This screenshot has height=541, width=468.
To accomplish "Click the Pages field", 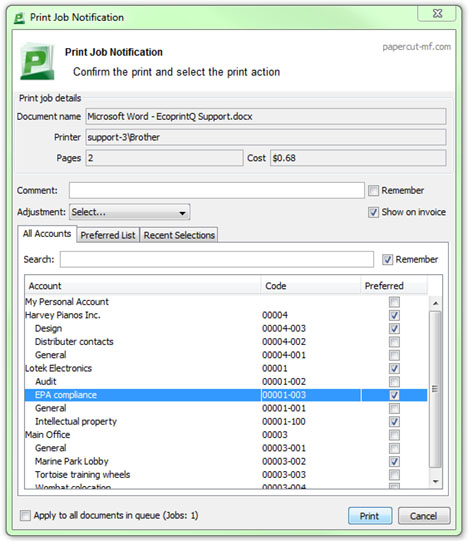I will 164,158.
